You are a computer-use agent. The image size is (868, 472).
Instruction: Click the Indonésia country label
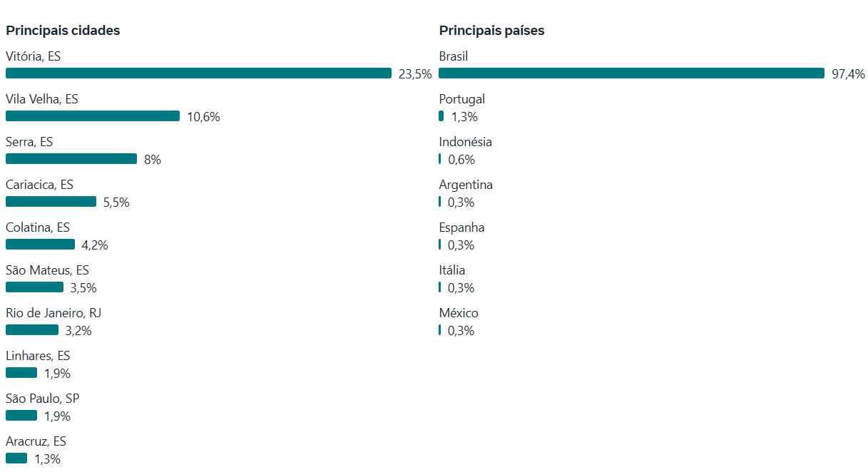[465, 142]
